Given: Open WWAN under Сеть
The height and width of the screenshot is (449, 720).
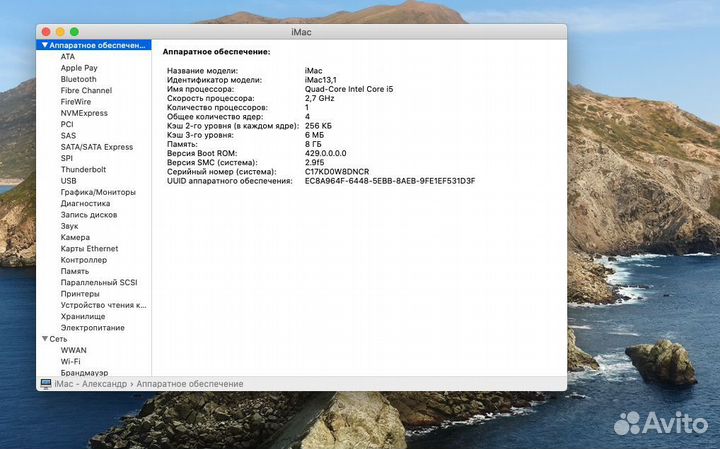Looking at the screenshot, I should (73, 350).
